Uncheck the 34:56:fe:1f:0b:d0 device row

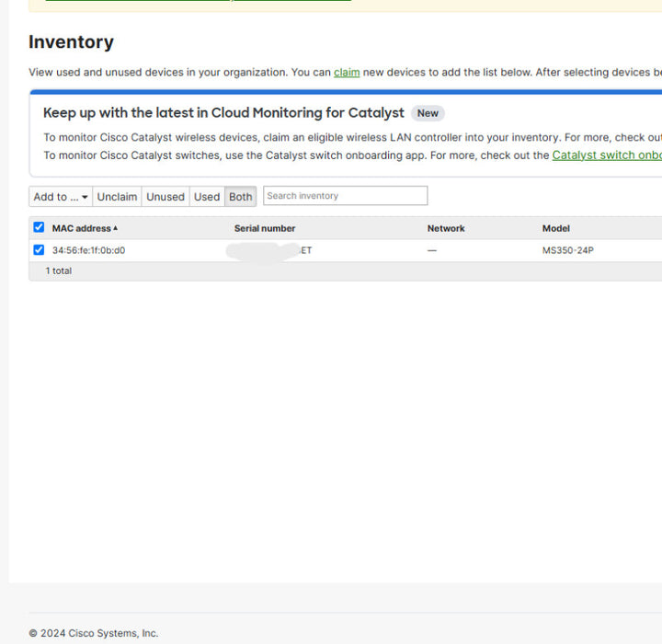point(39,249)
